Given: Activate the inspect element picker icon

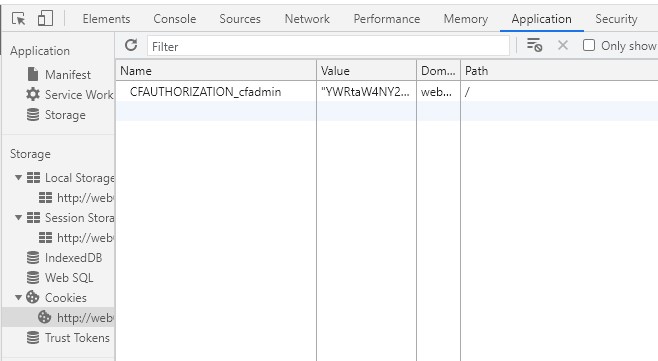Looking at the screenshot, I should point(18,19).
